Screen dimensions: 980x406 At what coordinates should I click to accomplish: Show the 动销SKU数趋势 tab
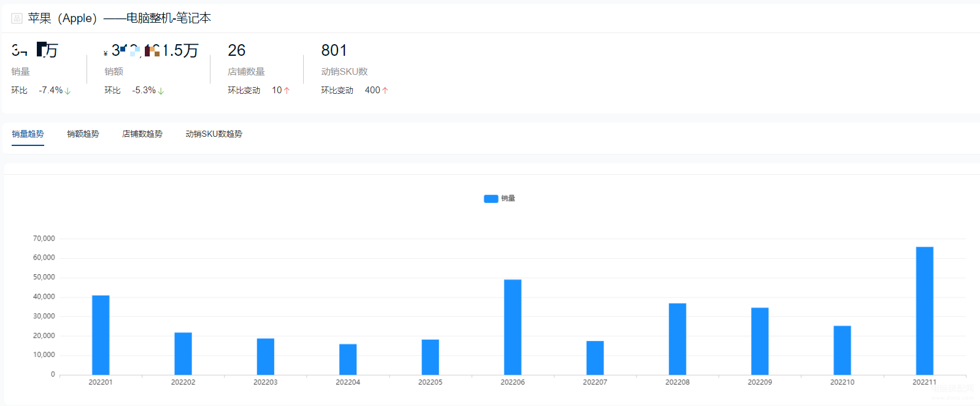tap(214, 134)
